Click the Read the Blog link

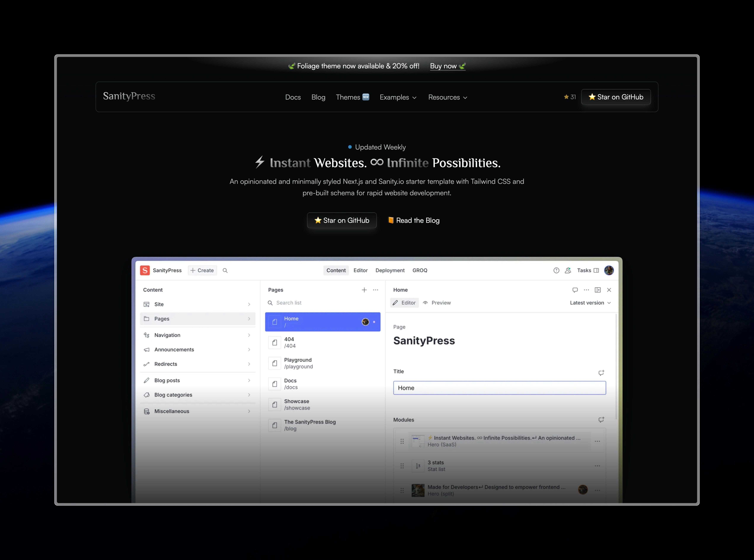click(413, 220)
